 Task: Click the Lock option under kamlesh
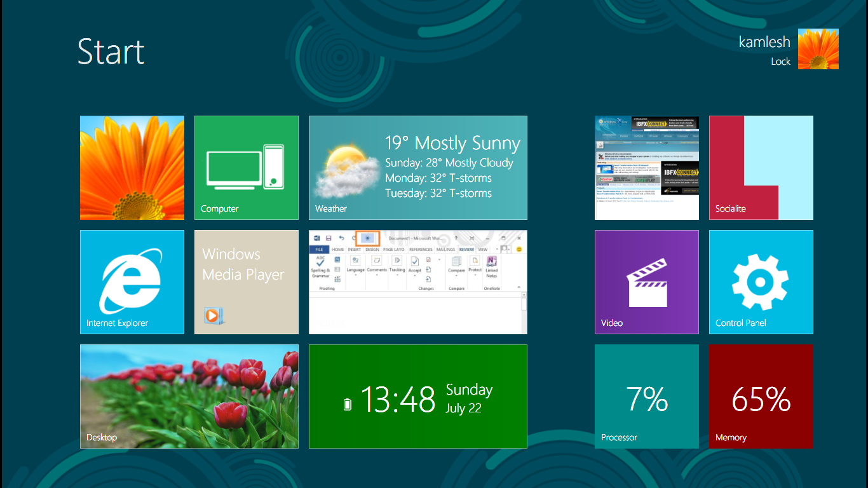[x=781, y=62]
